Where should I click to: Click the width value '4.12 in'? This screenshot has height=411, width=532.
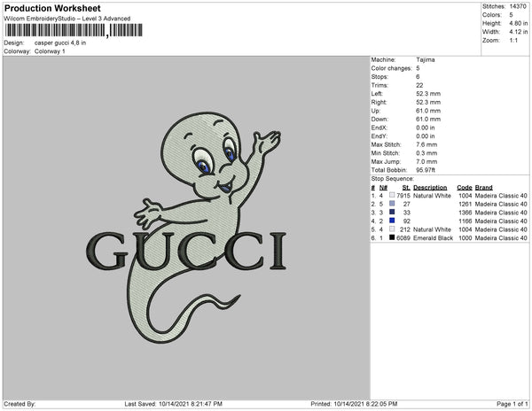pos(518,32)
